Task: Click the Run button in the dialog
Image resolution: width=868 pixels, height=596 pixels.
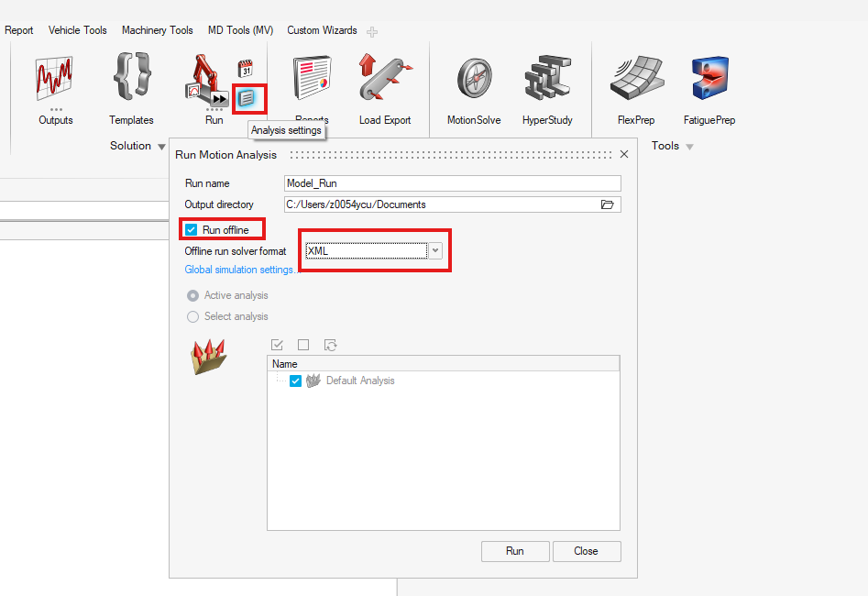Action: click(515, 551)
